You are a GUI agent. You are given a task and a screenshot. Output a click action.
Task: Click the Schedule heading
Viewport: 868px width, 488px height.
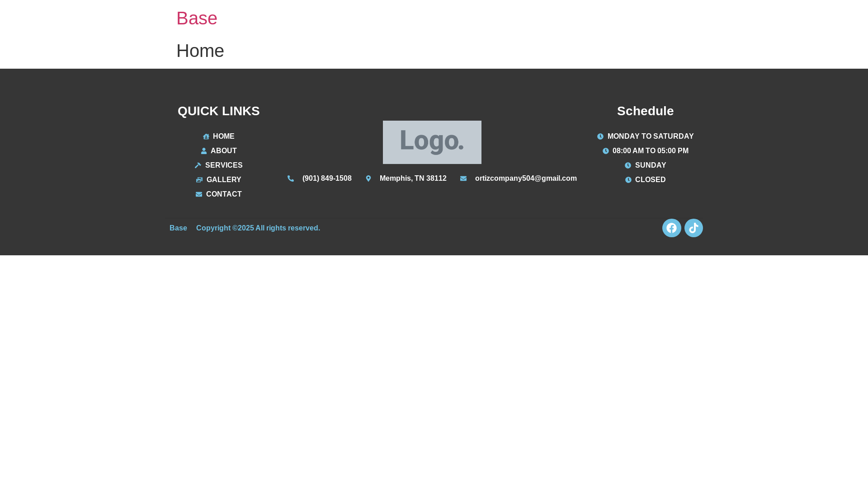pyautogui.click(x=645, y=111)
